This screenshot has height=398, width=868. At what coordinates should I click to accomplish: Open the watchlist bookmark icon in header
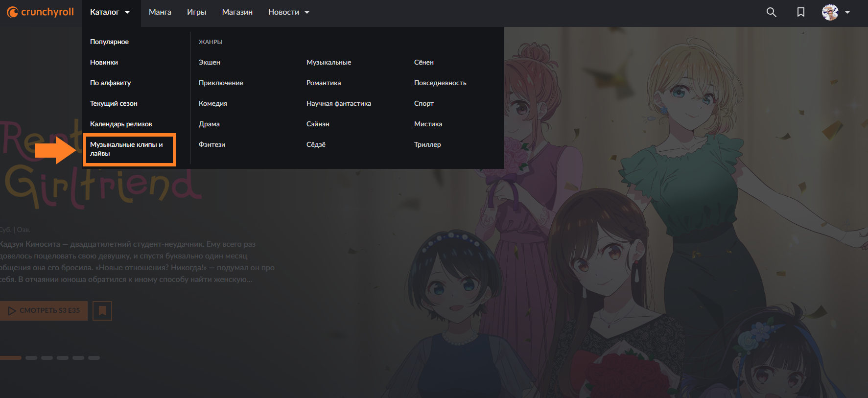click(x=801, y=12)
